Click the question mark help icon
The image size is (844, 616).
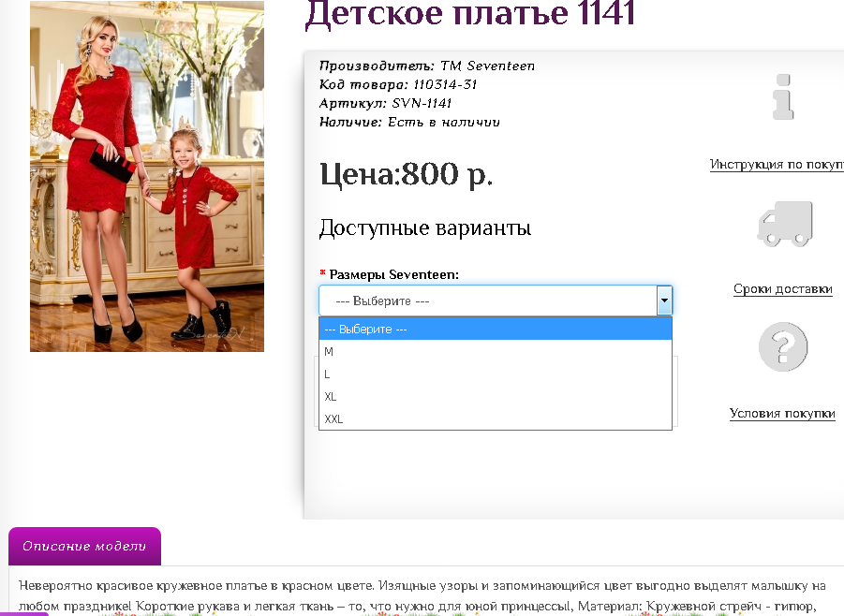pos(783,346)
